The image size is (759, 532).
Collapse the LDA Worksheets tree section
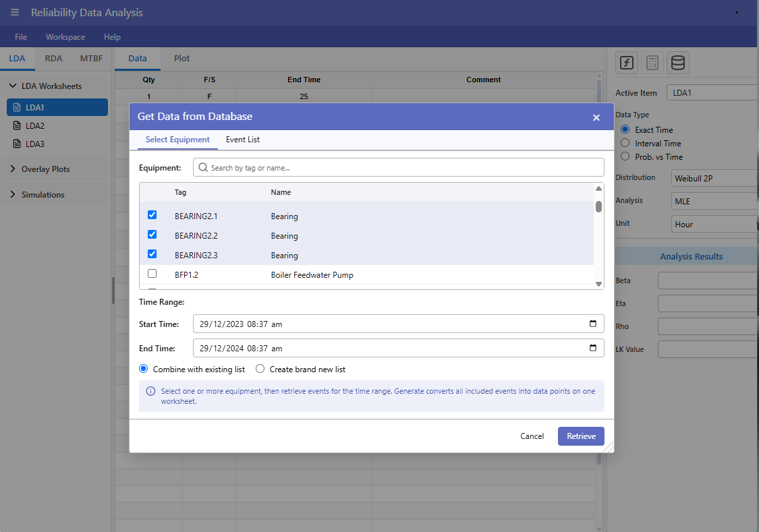coord(13,86)
